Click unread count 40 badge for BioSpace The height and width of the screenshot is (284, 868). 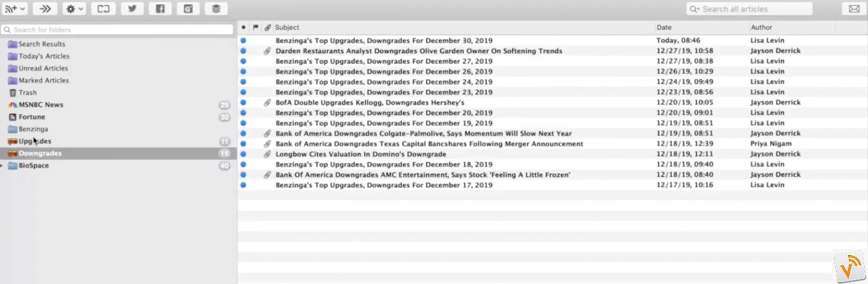[224, 166]
